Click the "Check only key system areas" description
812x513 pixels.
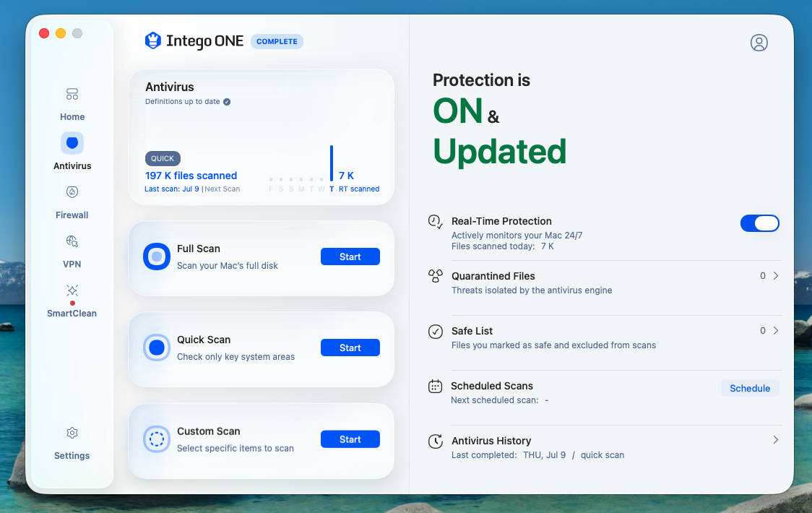tap(236, 357)
